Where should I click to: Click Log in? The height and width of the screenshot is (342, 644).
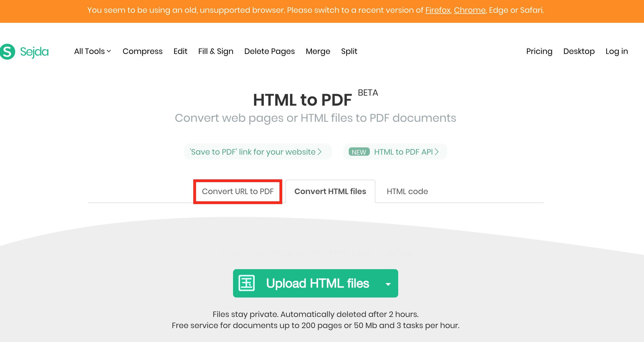coord(617,51)
